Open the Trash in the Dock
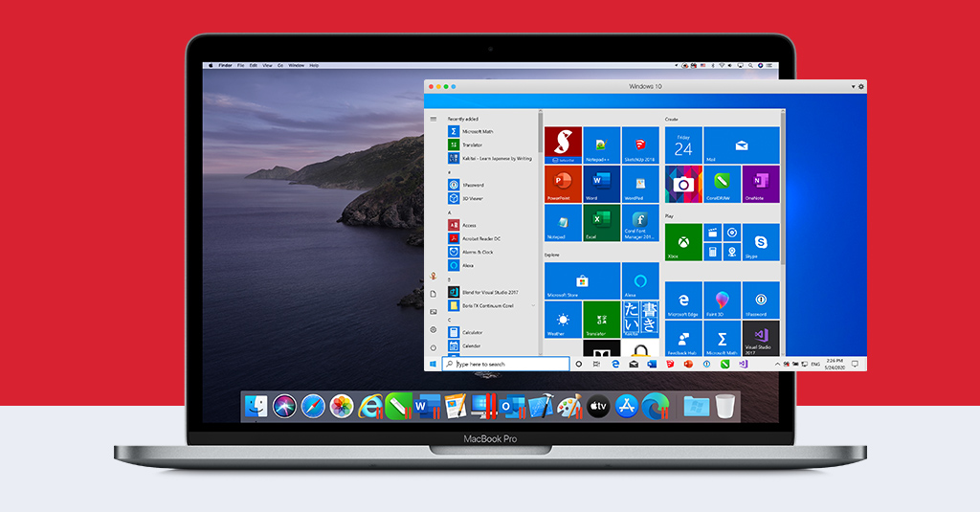This screenshot has height=512, width=980. pos(725,407)
